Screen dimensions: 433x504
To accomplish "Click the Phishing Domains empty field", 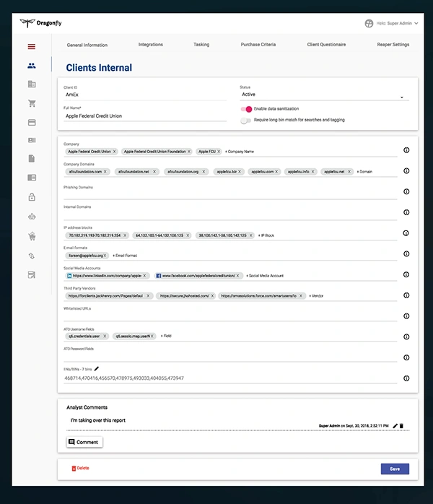I will 230,195.
